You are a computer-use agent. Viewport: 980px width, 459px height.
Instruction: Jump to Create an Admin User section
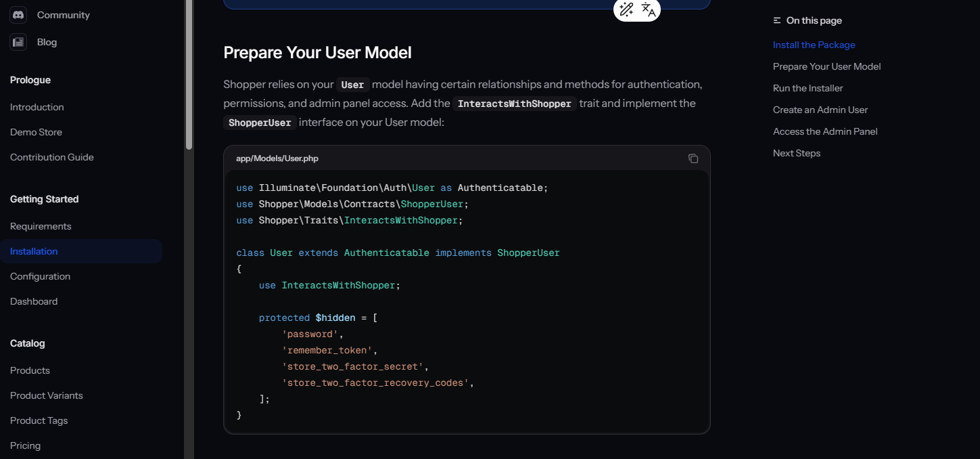(x=820, y=110)
